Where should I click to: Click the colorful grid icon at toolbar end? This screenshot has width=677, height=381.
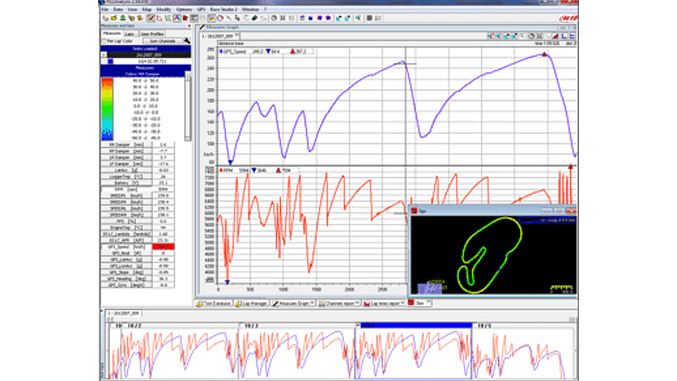coord(378,18)
